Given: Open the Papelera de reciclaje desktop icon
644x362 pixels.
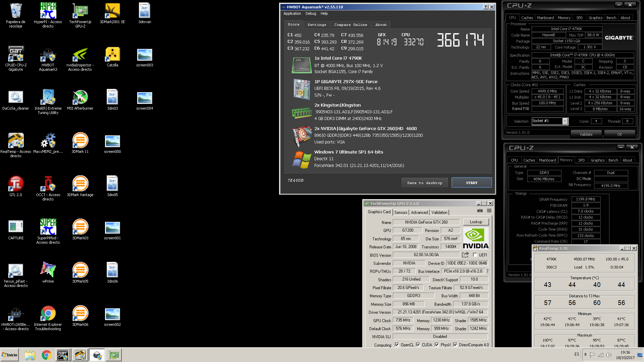Looking at the screenshot, I should (x=16, y=15).
